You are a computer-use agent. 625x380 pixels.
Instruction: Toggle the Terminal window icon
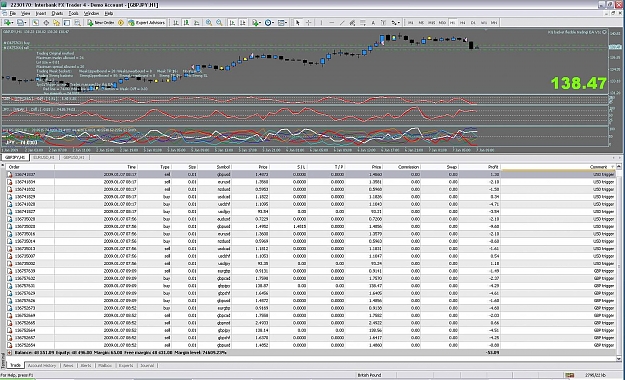(67, 23)
